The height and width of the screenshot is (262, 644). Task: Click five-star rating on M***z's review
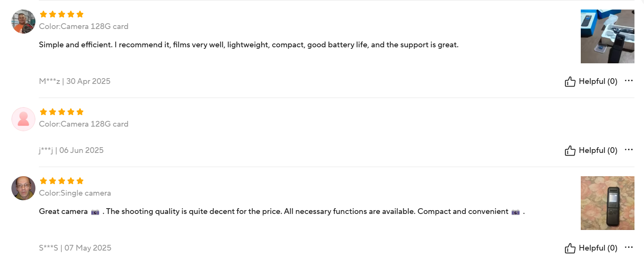pyautogui.click(x=62, y=14)
